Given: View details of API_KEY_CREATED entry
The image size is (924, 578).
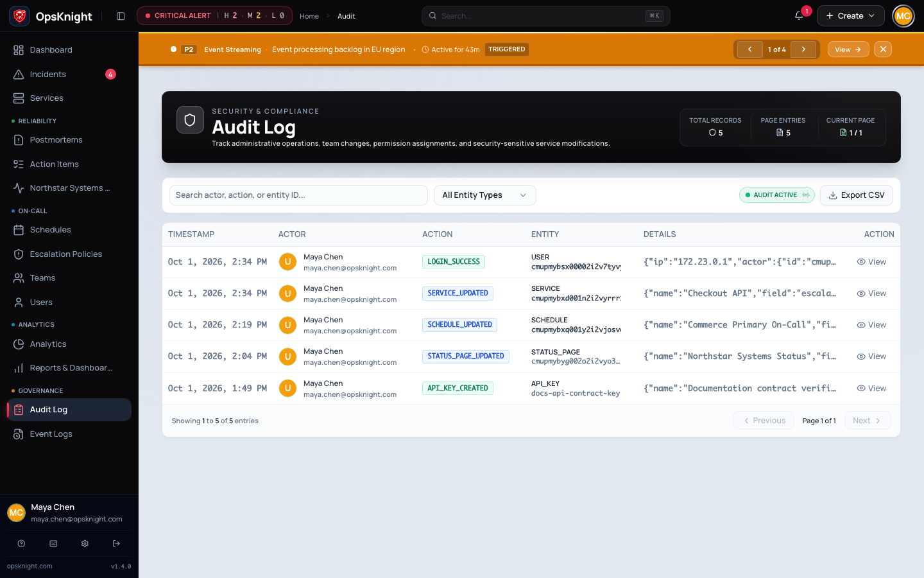Looking at the screenshot, I should coord(871,389).
